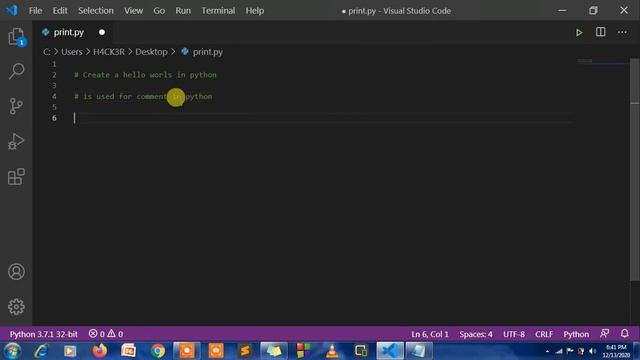Click comment text 'Create a hello worls in python'
640x360 pixels.
[x=150, y=75]
